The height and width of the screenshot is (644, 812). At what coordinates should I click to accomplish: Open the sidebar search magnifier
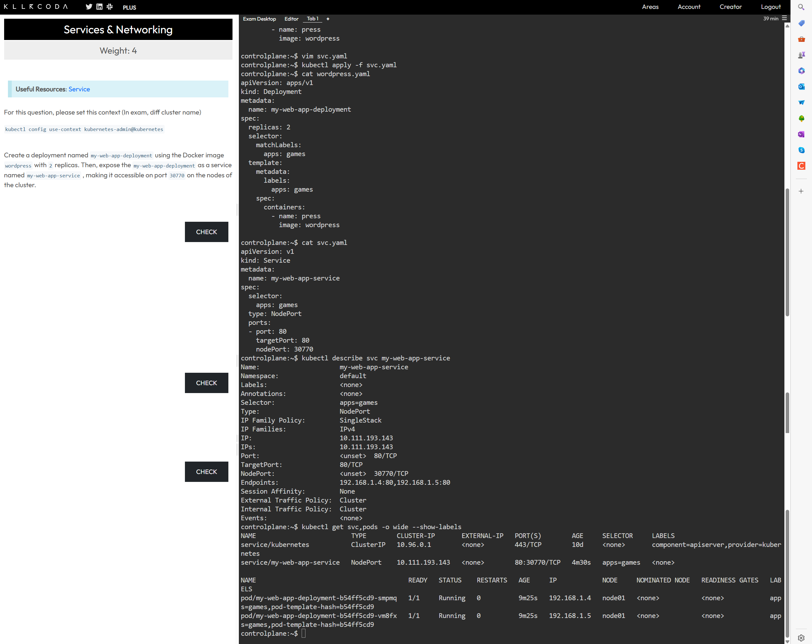801,7
